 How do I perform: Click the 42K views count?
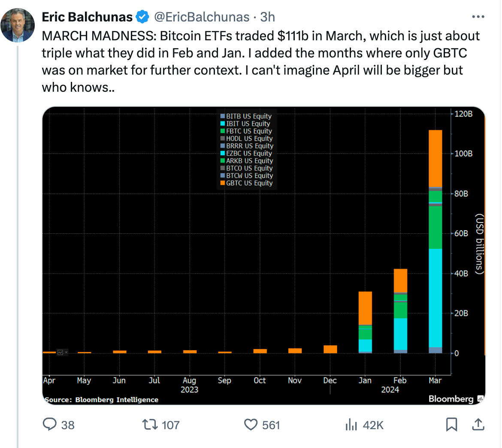coord(371,425)
